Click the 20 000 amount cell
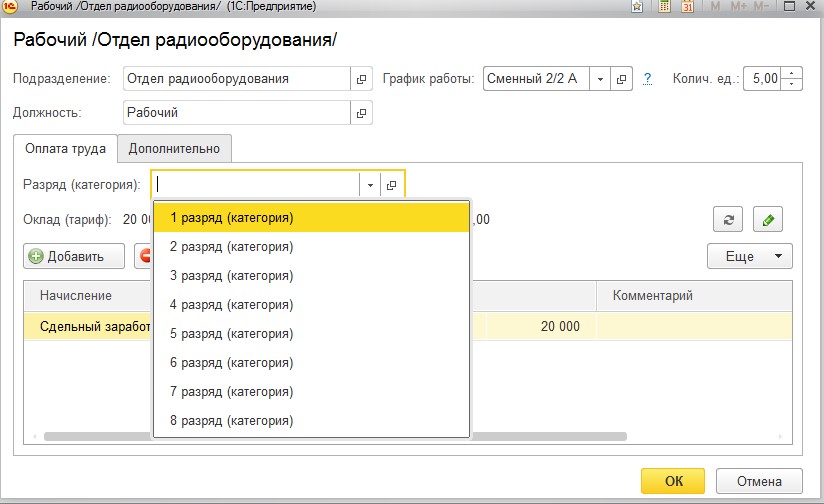 [x=541, y=326]
